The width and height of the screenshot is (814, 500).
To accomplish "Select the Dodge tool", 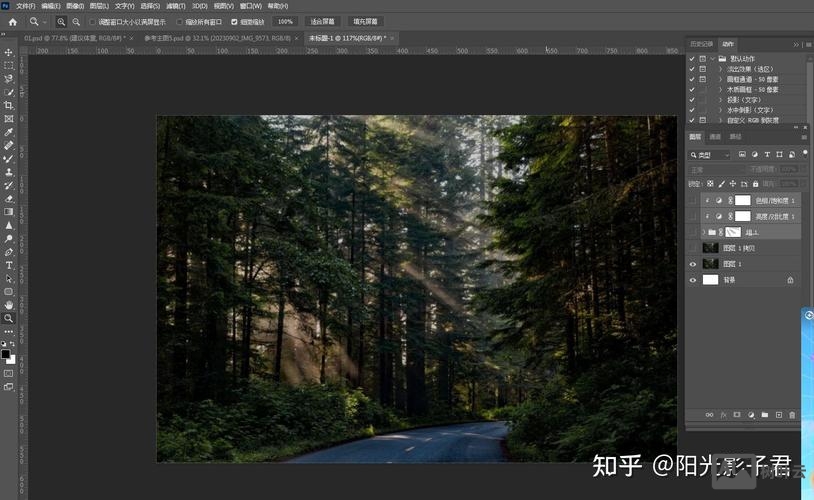I will coord(9,239).
